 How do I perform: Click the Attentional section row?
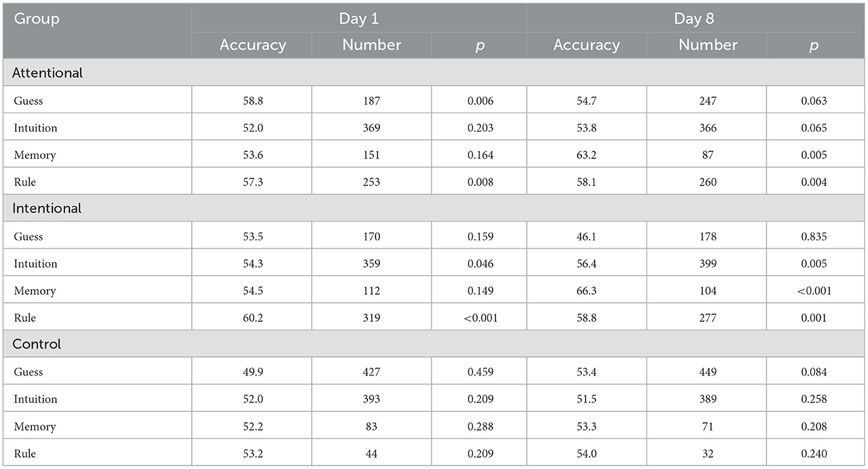pyautogui.click(x=434, y=73)
